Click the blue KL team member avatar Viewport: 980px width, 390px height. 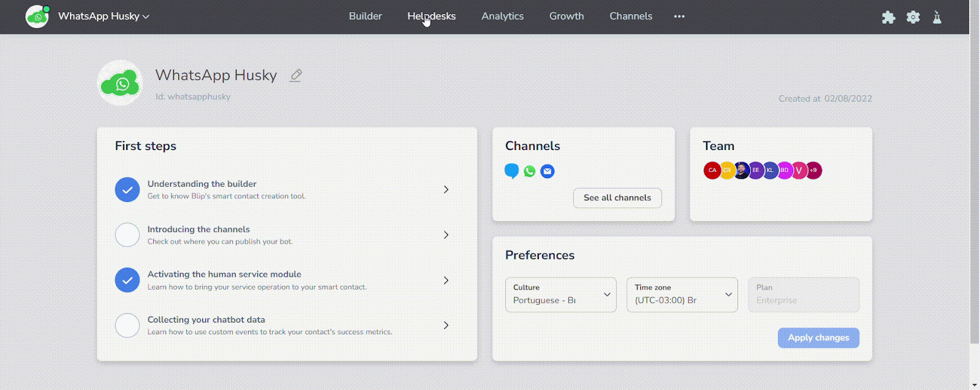click(770, 170)
